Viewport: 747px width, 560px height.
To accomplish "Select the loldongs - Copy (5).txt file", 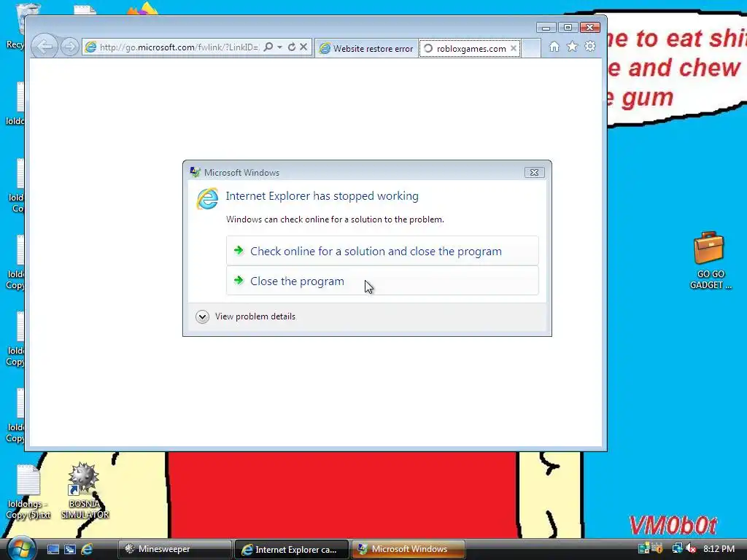I will pos(28,491).
